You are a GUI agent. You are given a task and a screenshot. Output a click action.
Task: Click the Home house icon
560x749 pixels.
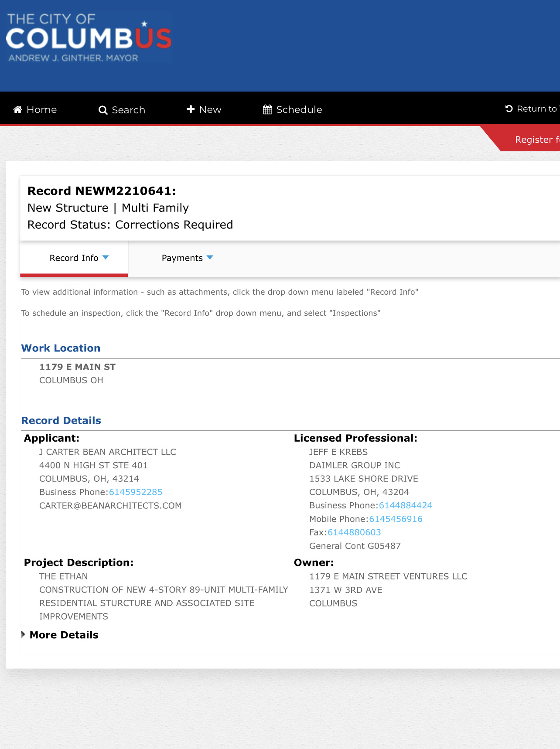[18, 109]
